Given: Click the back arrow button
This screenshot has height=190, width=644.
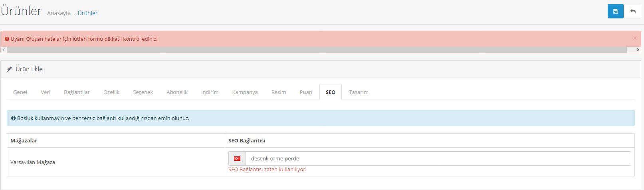Looking at the screenshot, I should 633,11.
